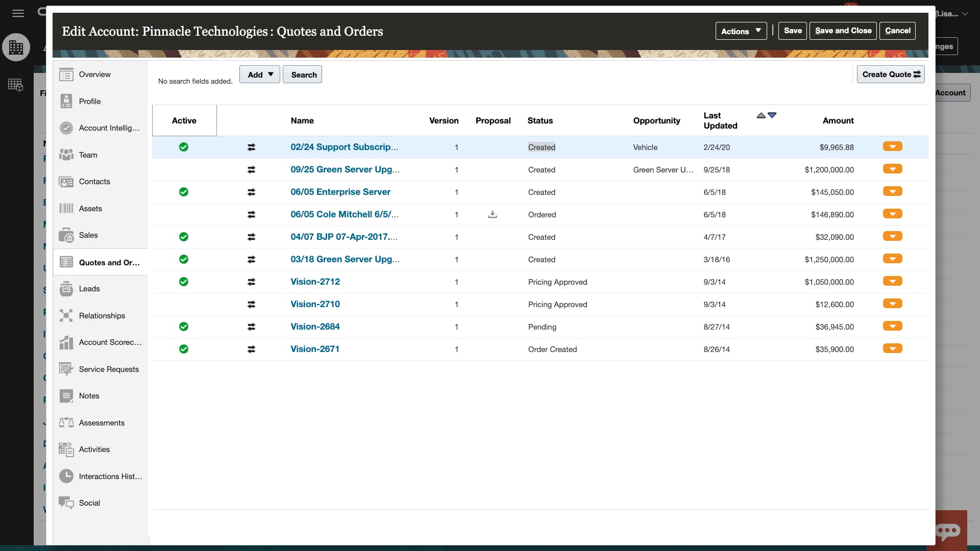This screenshot has width=980, height=551.
Task: Open the orange action dropdown for Vision-2710
Action: [x=892, y=304]
